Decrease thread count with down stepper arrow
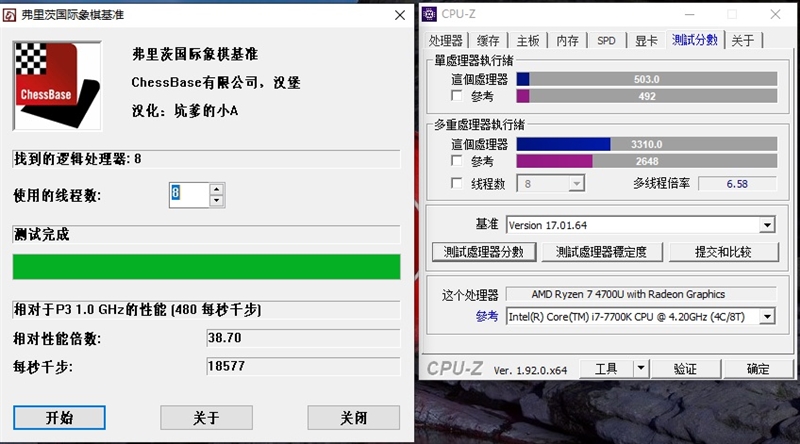This screenshot has height=444, width=800. tap(217, 201)
